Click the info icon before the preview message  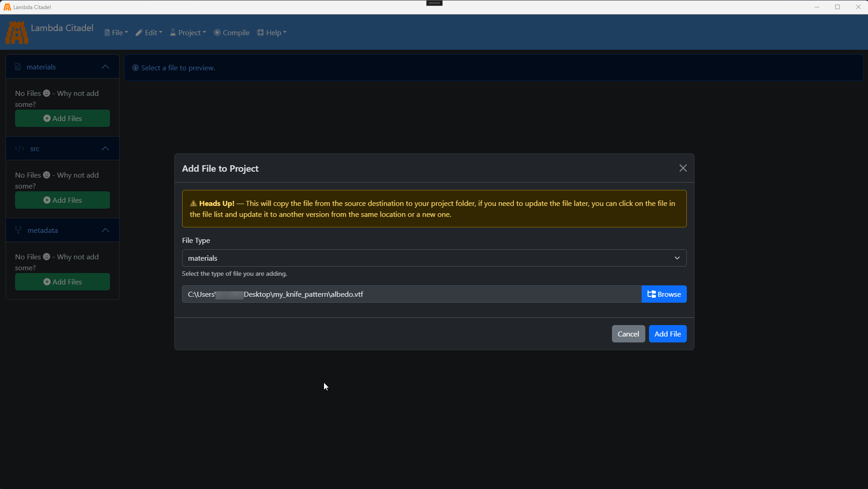[135, 68]
